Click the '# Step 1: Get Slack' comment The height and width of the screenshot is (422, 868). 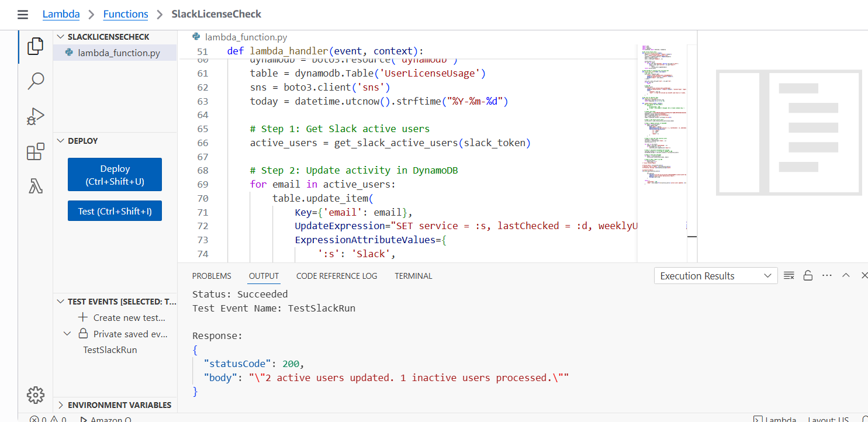[340, 129]
